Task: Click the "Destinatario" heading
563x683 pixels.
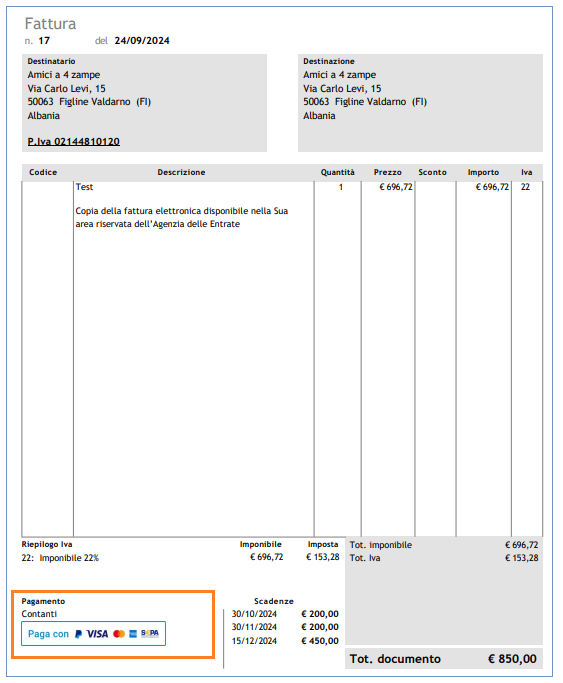Action: click(51, 61)
